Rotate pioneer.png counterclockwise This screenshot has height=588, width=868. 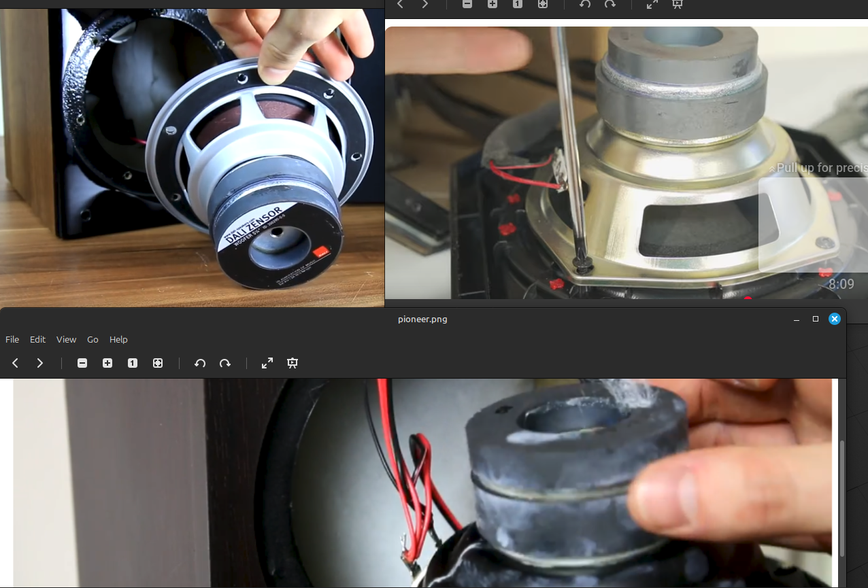(200, 363)
